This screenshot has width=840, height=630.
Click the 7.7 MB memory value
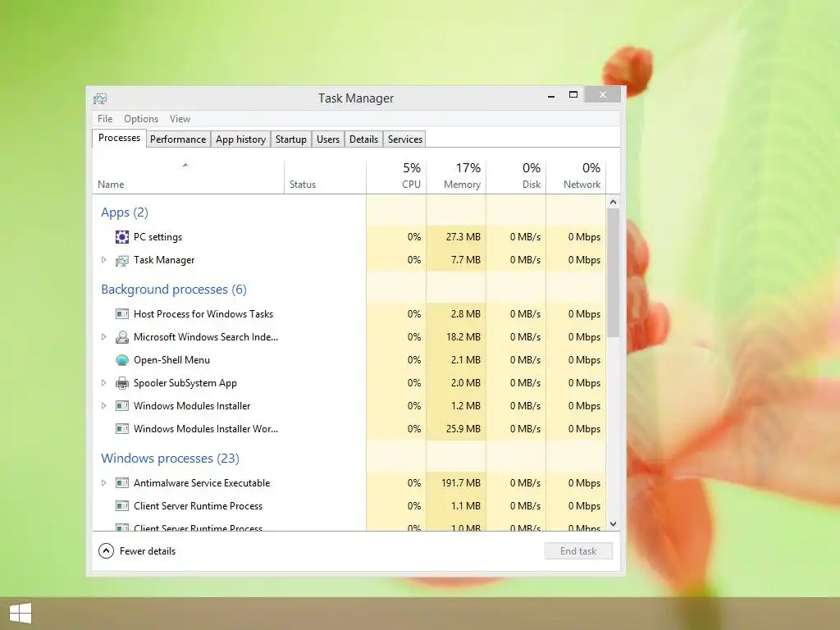click(466, 260)
